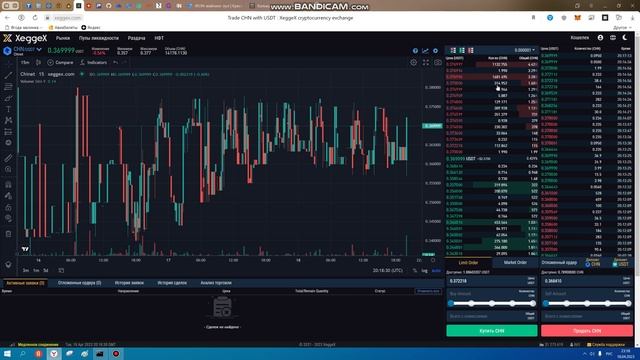Select the forecast/position tool
Image resolution: width=640 pixels, height=360 pixels.
point(8,131)
